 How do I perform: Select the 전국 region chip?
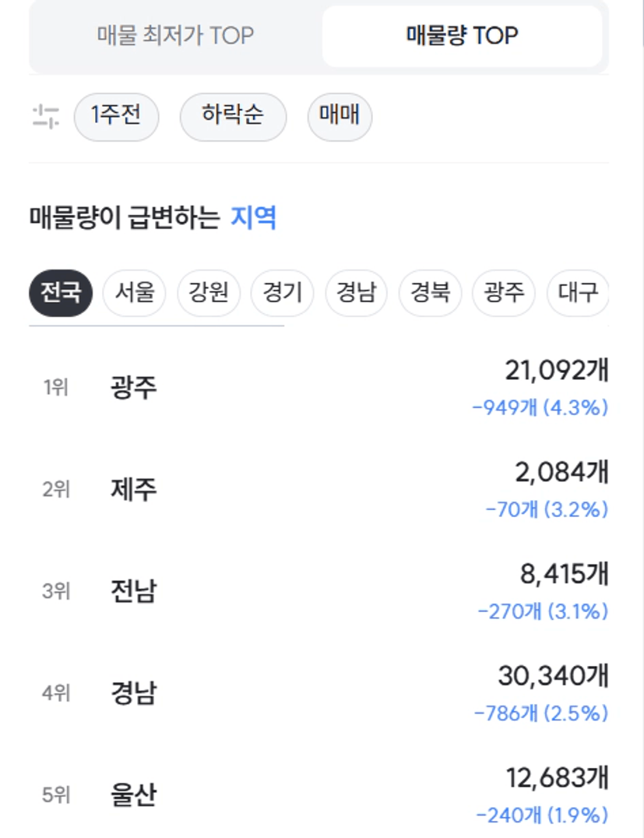point(61,293)
